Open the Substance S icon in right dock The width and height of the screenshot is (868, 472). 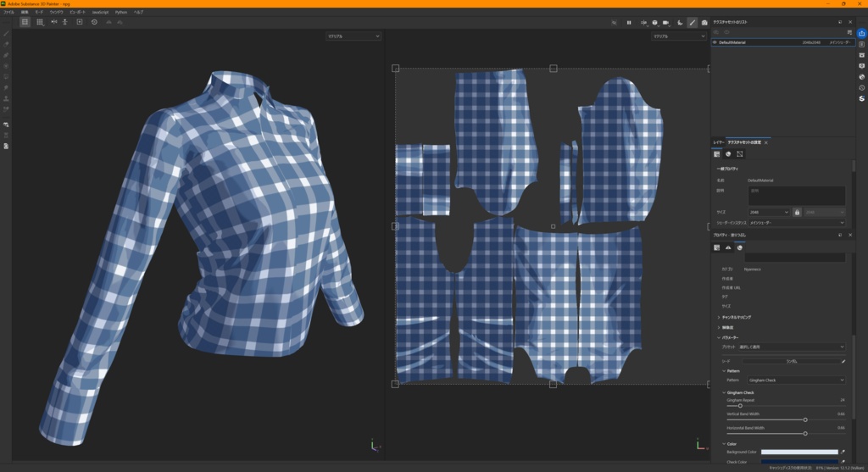pos(862,98)
